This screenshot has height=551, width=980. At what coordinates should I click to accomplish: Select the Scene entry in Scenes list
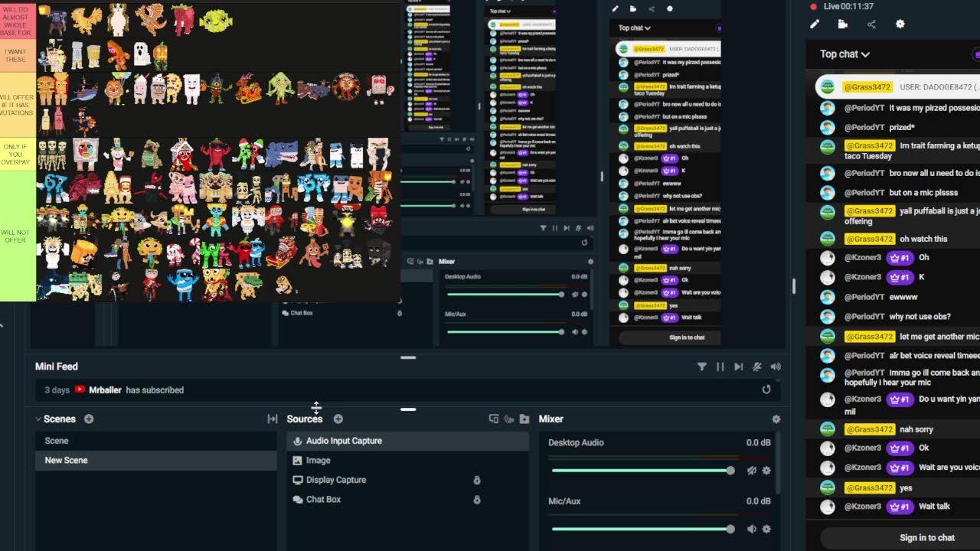click(x=156, y=441)
